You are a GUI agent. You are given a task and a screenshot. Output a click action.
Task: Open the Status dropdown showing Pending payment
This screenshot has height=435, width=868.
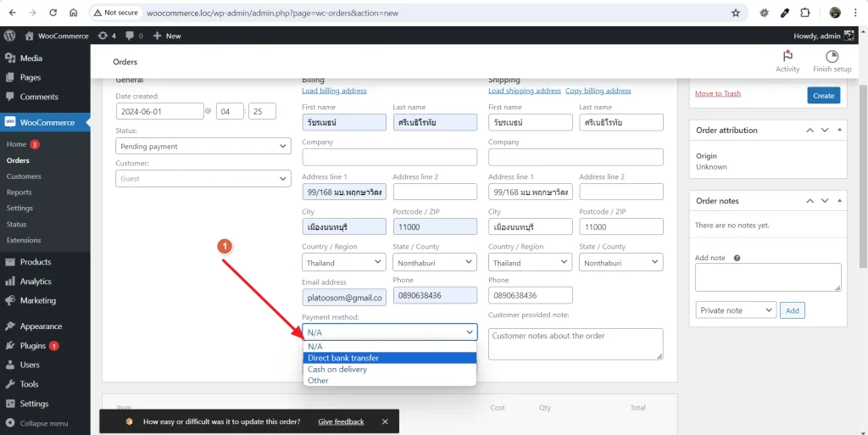(x=203, y=146)
